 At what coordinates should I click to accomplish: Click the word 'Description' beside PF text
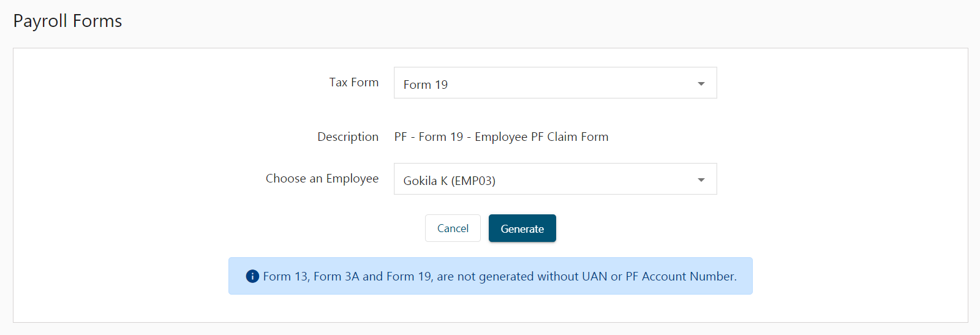(348, 137)
